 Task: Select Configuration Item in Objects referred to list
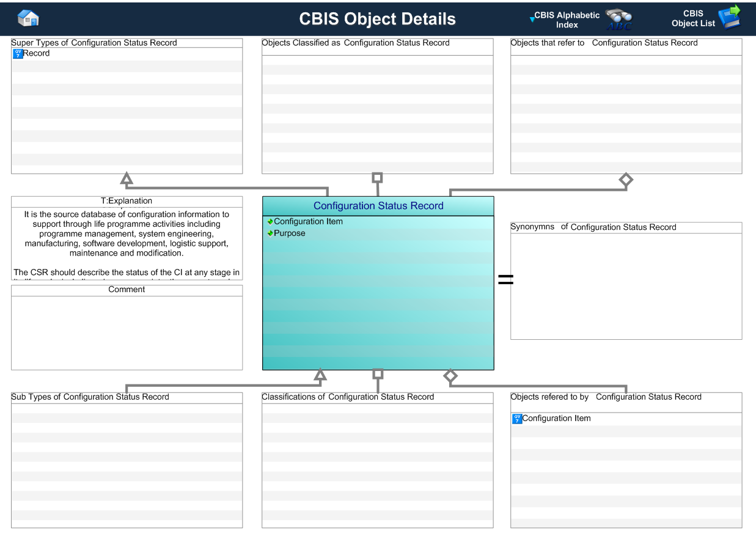point(556,419)
